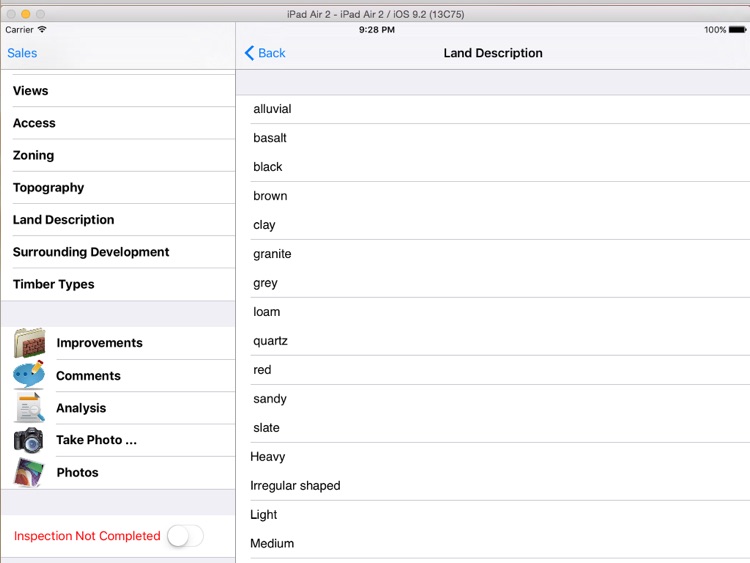Minimize the simulator window with yellow button
This screenshot has height=563, width=750.
26,14
